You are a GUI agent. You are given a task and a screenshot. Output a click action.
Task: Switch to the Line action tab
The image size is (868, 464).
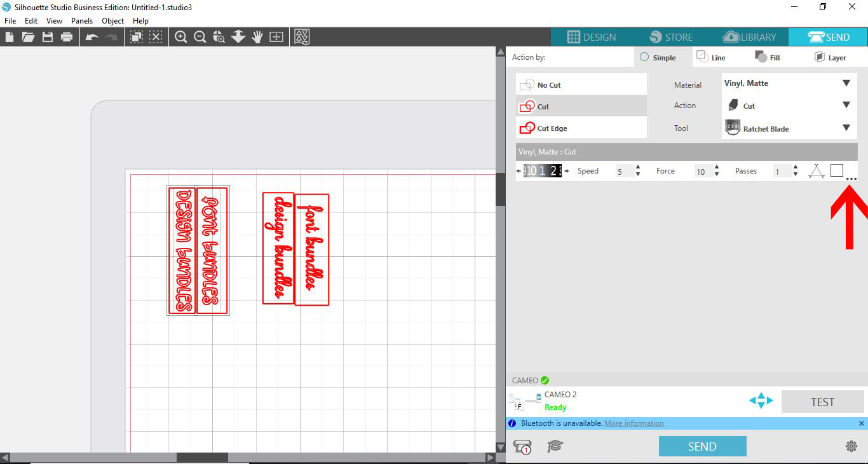click(711, 57)
